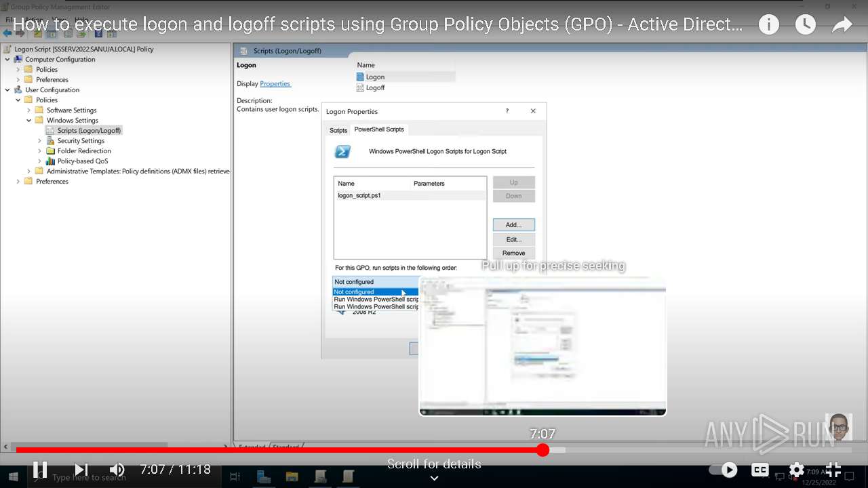The height and width of the screenshot is (488, 868).
Task: Expand Preferences under Computer Configuration
Action: coord(18,79)
